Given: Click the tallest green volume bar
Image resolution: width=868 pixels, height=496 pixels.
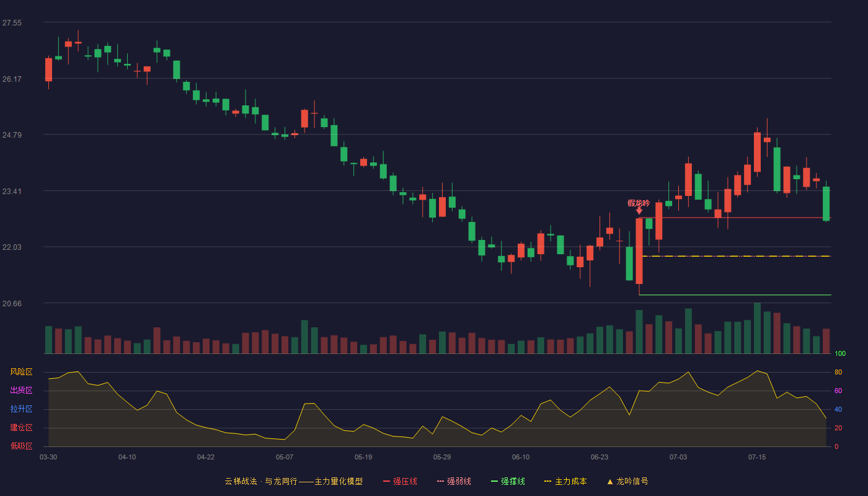Looking at the screenshot, I should click(x=757, y=328).
